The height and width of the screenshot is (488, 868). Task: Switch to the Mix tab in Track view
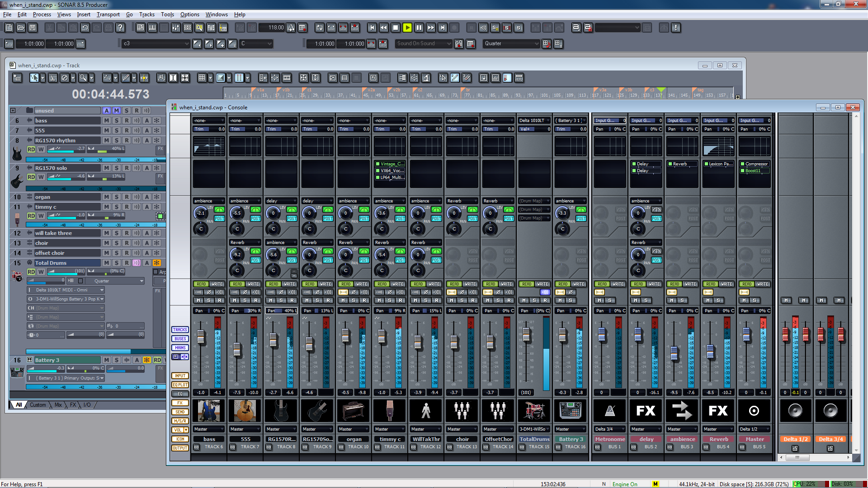coord(58,405)
